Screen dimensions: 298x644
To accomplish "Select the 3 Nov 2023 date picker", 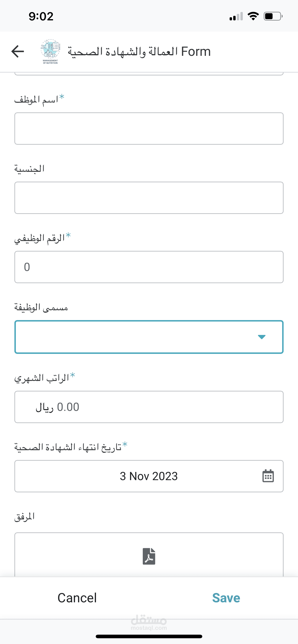I will [149, 476].
